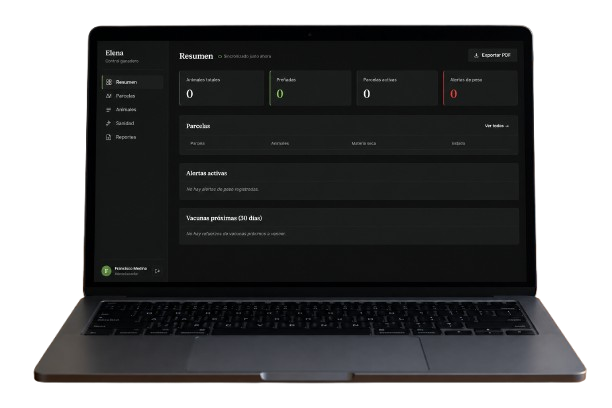
Task: Click the Elena app title
Action: pos(114,53)
